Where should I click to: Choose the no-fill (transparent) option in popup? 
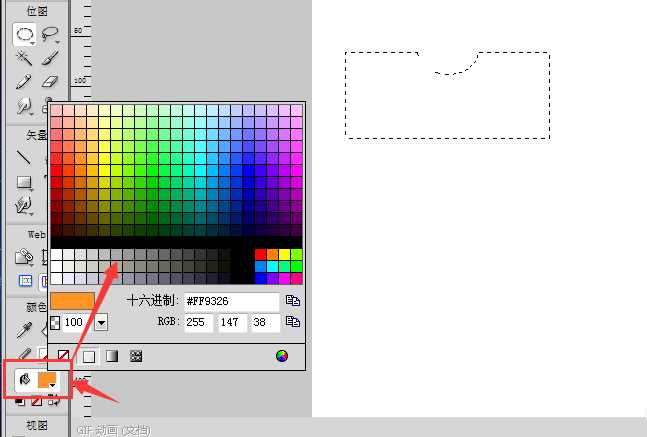point(64,355)
